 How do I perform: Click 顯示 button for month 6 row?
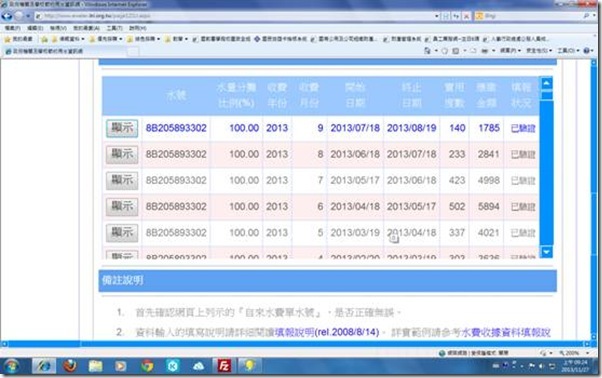(x=122, y=206)
